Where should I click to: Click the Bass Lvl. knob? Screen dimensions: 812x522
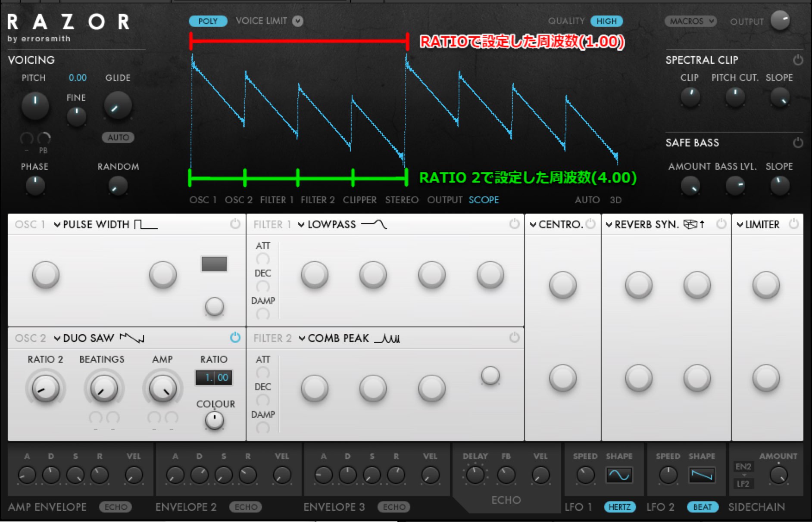pyautogui.click(x=735, y=186)
